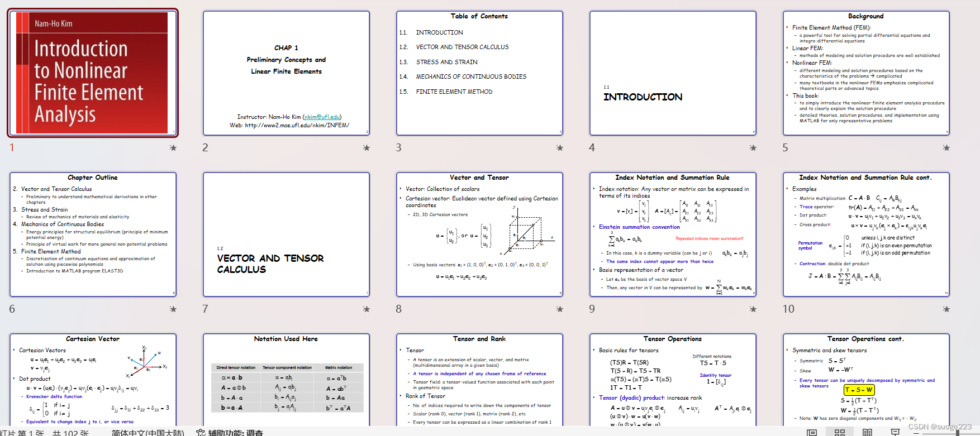Viewport: 980px width, 436px height.
Task: Click the slide number 8 label
Action: (x=399, y=309)
